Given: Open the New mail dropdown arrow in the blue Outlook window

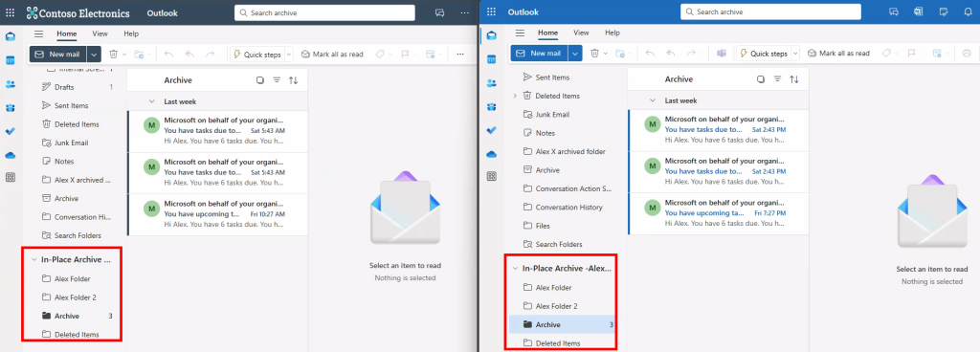Looking at the screenshot, I should click(575, 53).
